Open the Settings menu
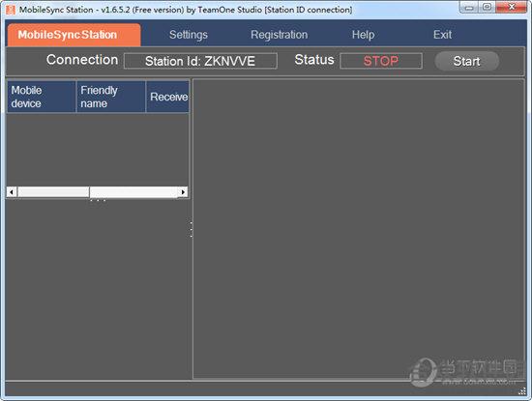This screenshot has width=532, height=401. (x=189, y=35)
